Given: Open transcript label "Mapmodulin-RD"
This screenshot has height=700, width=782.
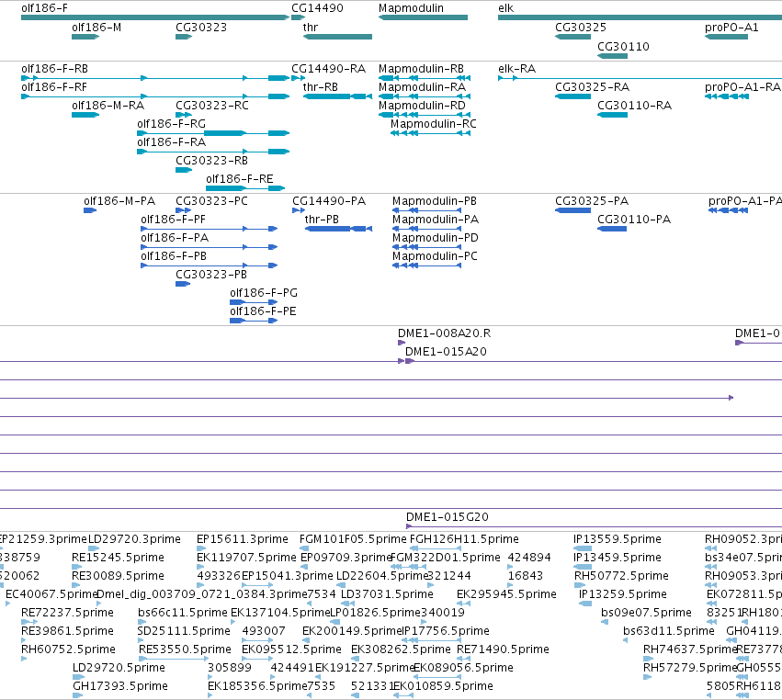Looking at the screenshot, I should 422,106.
